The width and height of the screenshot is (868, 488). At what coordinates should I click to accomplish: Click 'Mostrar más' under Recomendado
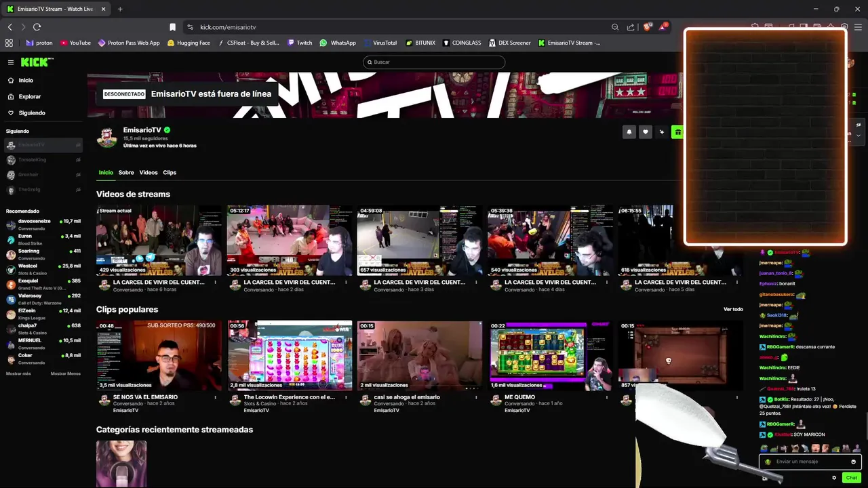click(x=18, y=373)
